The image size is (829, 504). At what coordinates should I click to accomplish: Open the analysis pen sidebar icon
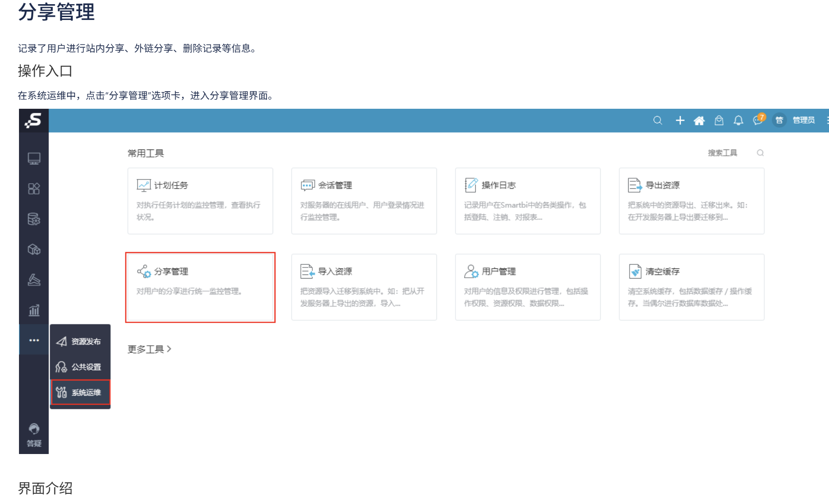[34, 280]
